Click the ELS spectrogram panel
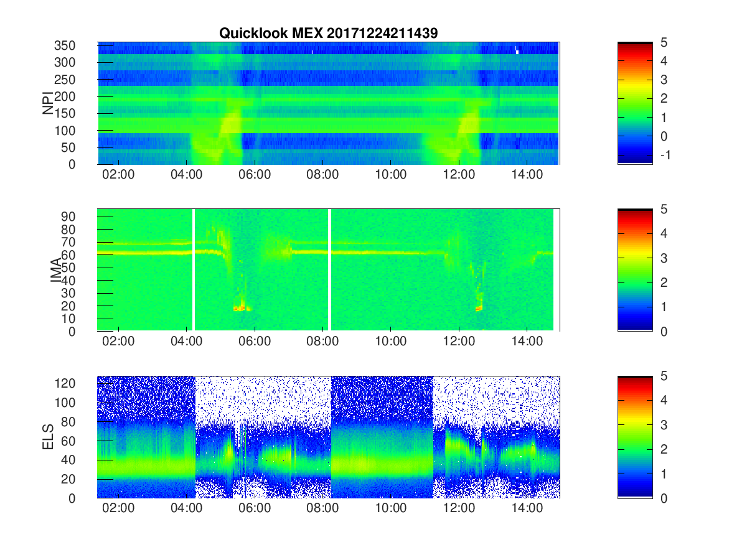The height and width of the screenshot is (560, 747). [329, 437]
